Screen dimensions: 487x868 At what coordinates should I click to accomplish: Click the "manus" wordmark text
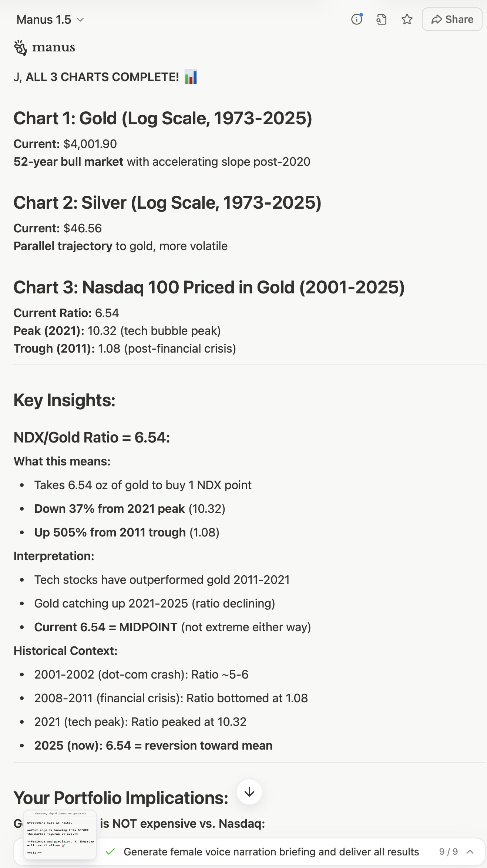[x=54, y=47]
